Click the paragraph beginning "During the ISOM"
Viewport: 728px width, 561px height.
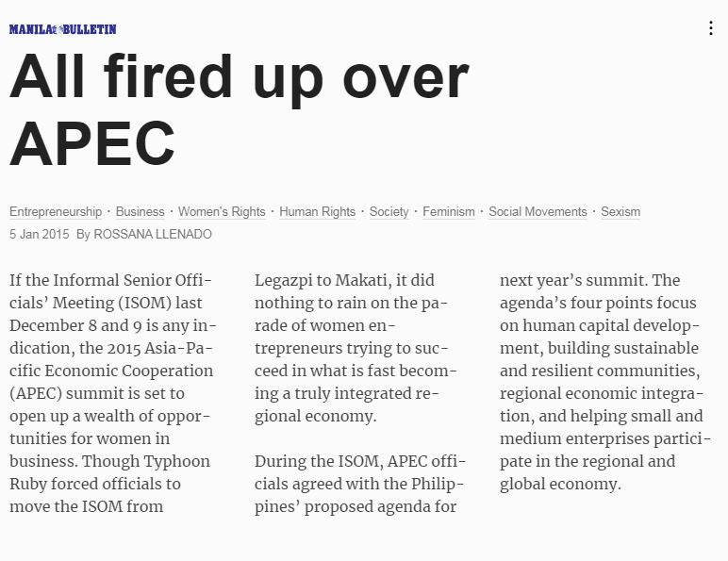click(x=360, y=484)
